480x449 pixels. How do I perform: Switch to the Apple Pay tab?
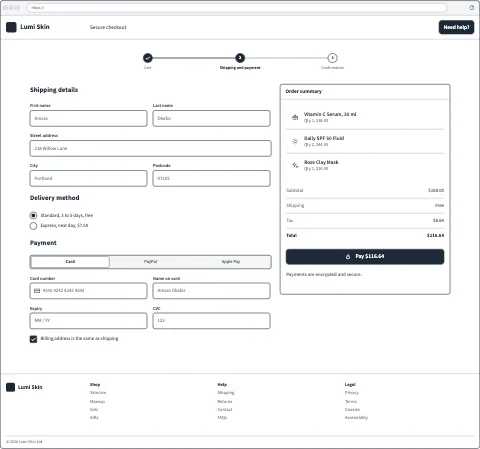[231, 262]
